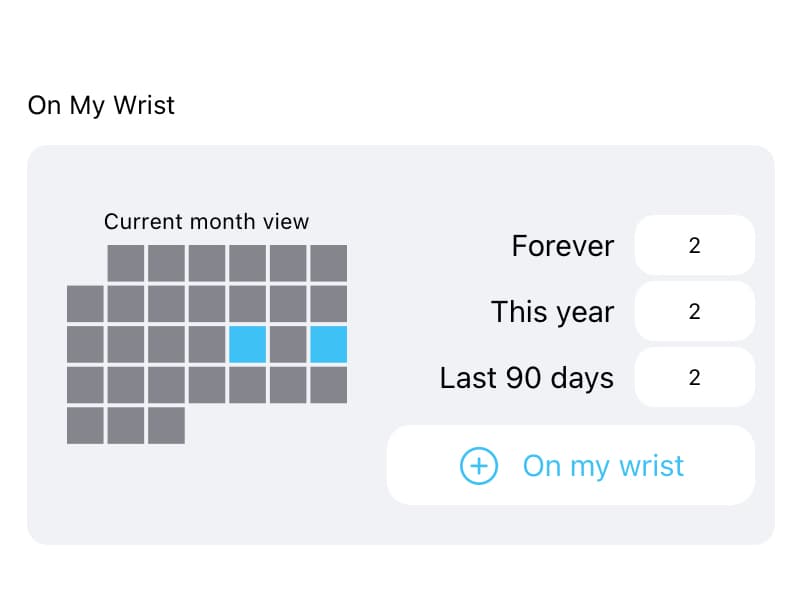Click the right blue highlighted day square
The width and height of the screenshot is (805, 590).
tap(328, 344)
